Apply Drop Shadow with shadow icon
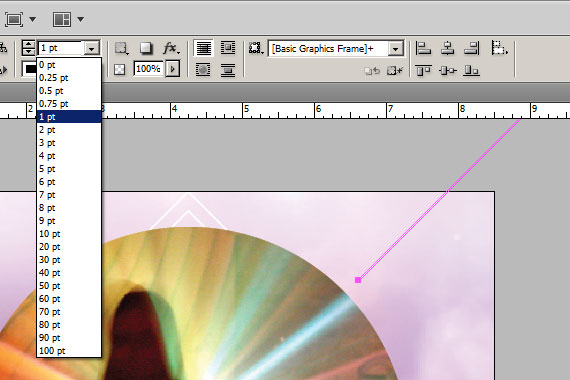The image size is (570, 380). [146, 48]
